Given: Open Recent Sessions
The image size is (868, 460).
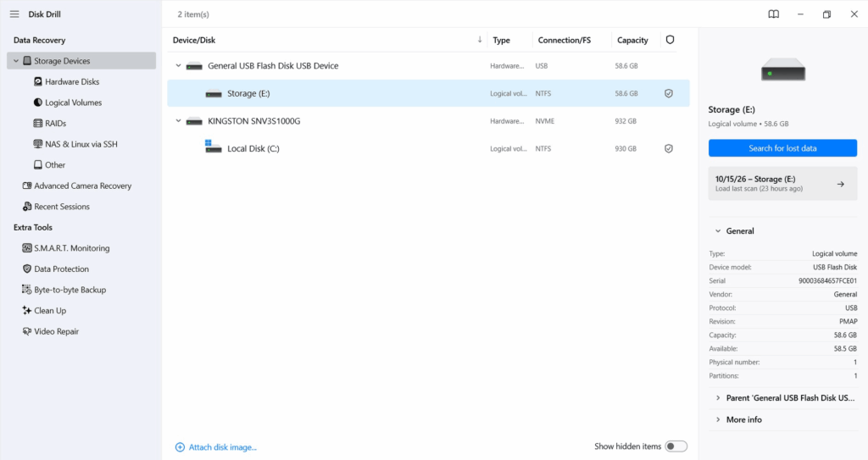Looking at the screenshot, I should [61, 207].
